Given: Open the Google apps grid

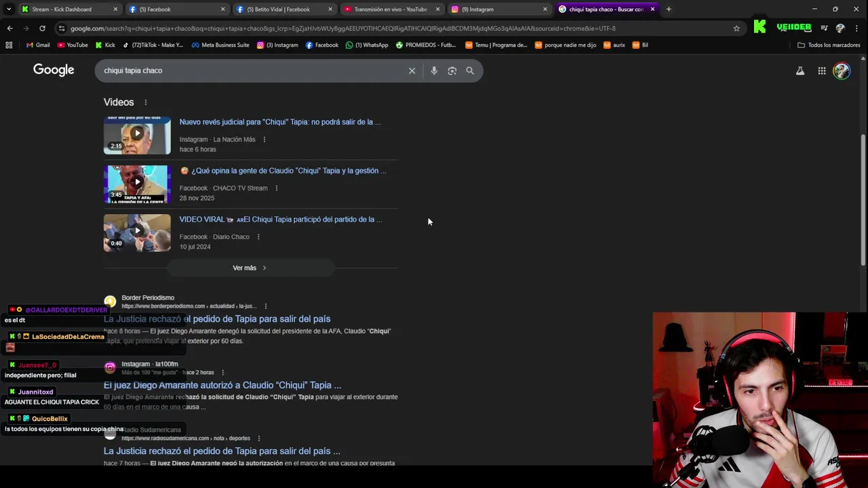Looking at the screenshot, I should (x=822, y=70).
